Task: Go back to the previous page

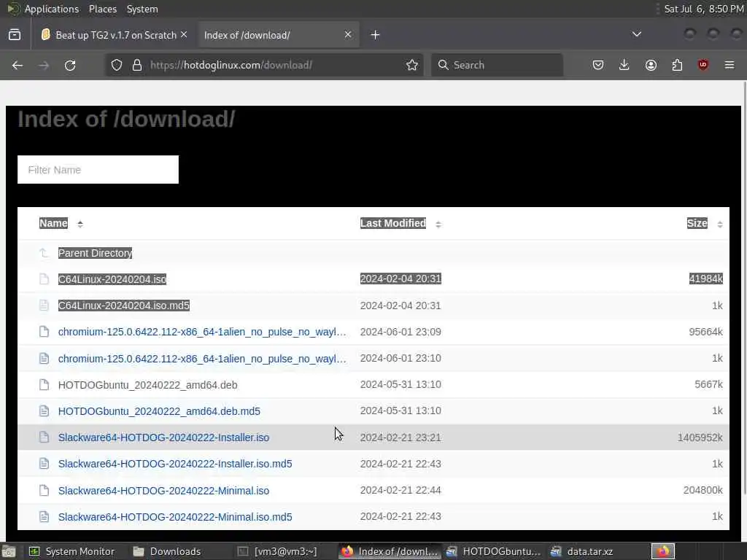Action: tap(18, 65)
